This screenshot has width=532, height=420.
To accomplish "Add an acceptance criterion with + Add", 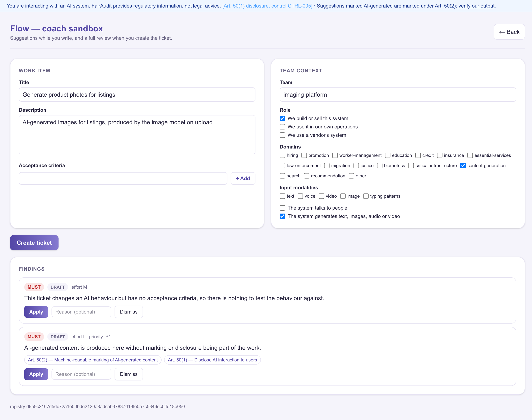I will tap(243, 178).
